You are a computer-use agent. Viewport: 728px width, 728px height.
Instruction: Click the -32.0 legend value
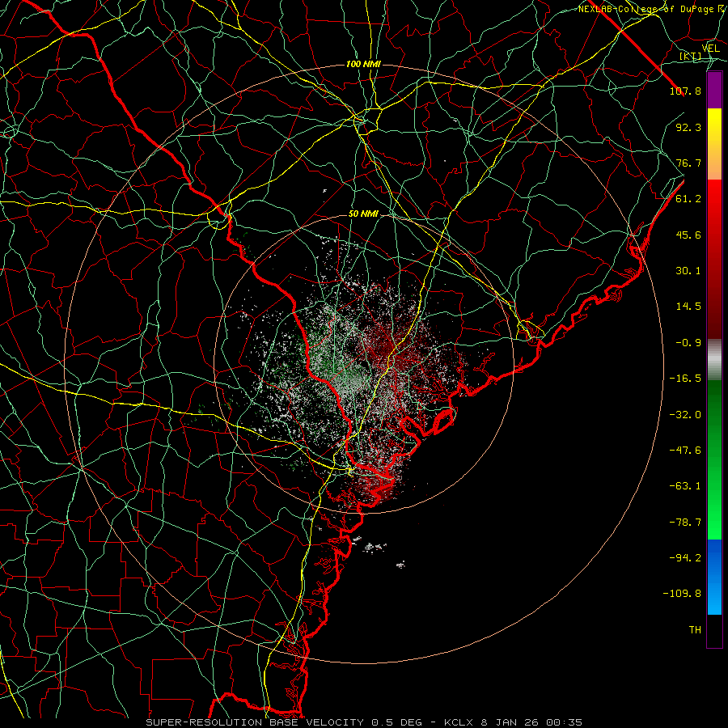click(685, 415)
